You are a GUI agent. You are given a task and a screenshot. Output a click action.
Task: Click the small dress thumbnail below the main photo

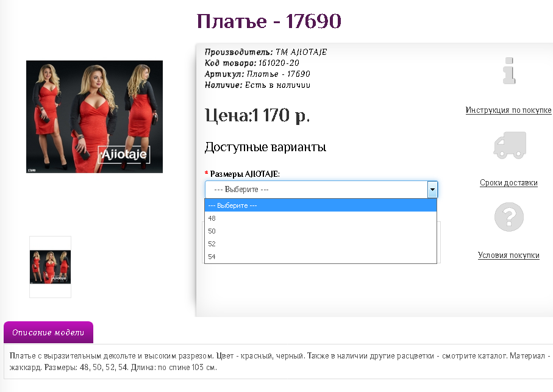pos(50,266)
